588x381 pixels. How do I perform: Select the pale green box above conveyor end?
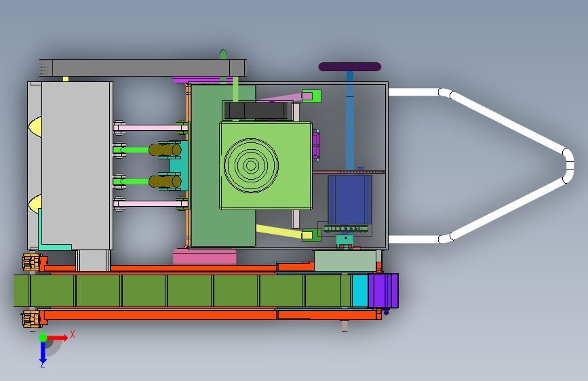click(x=345, y=260)
